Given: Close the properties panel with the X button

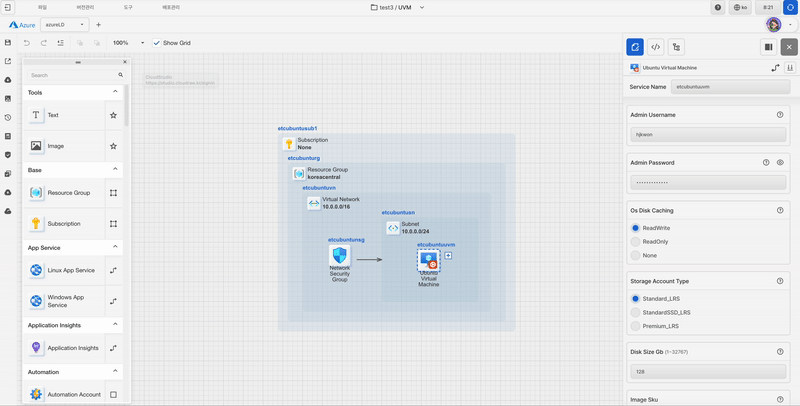Looking at the screenshot, I should point(789,47).
